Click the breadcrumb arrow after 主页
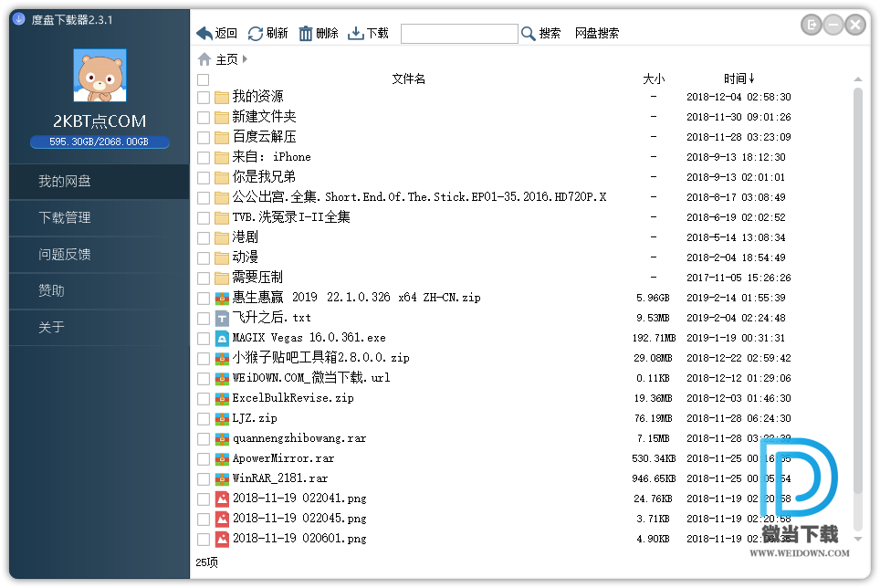The width and height of the screenshot is (880, 588). [245, 59]
